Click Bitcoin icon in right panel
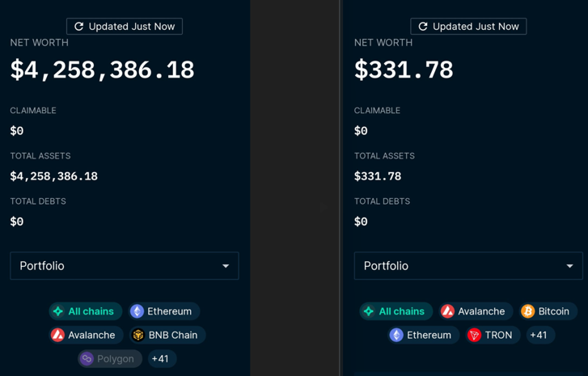The width and height of the screenshot is (588, 376). pos(528,311)
